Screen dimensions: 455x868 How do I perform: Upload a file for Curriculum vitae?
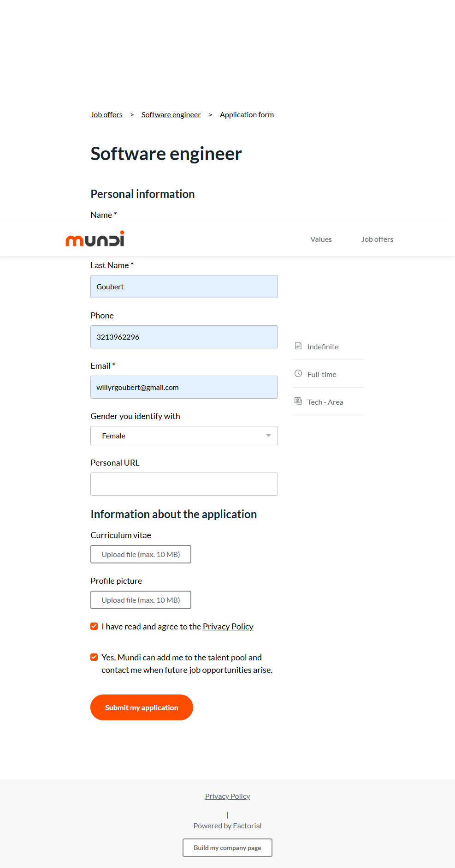141,554
